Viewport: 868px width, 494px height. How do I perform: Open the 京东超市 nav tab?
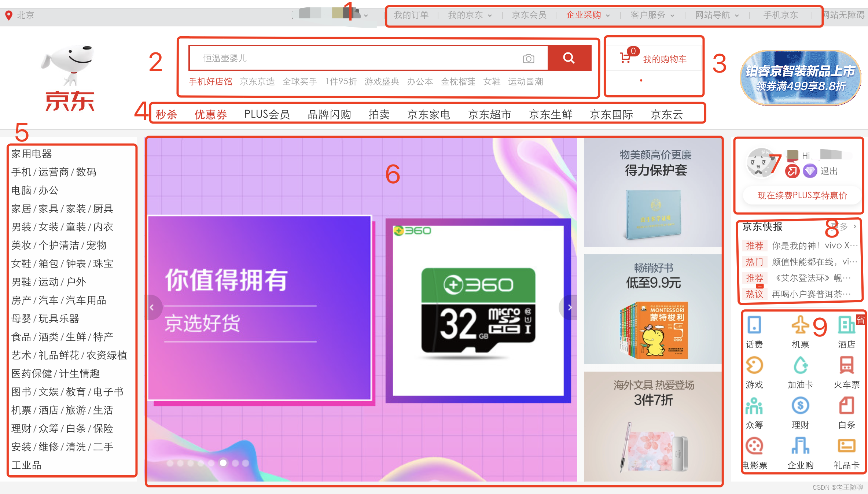pos(490,114)
